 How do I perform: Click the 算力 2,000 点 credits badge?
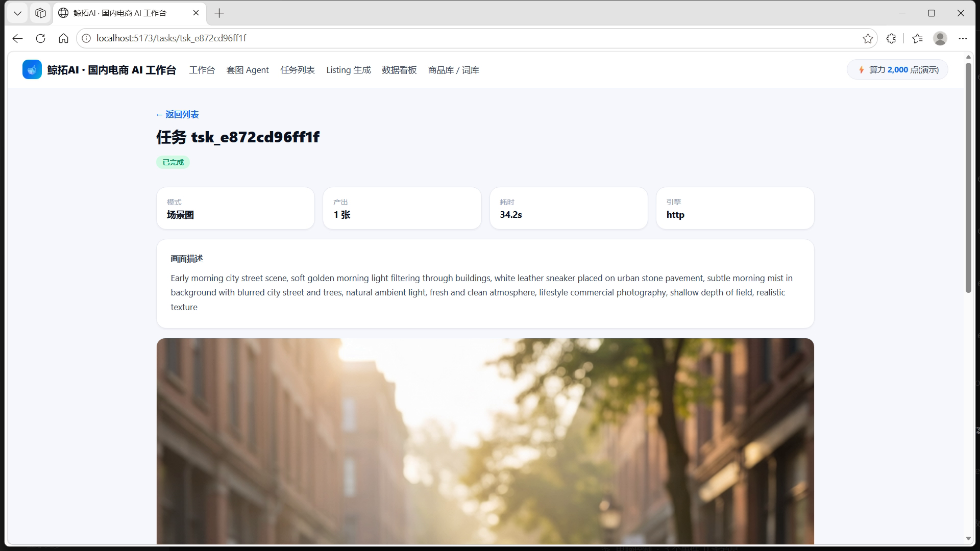(897, 70)
